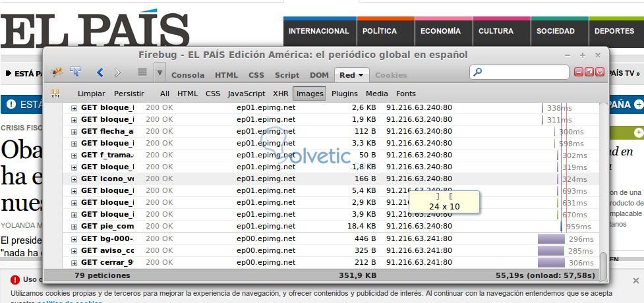Image resolution: width=644 pixels, height=303 pixels.
Task: Click ep00.epimg.net in bg-000 row
Action: 266,238
